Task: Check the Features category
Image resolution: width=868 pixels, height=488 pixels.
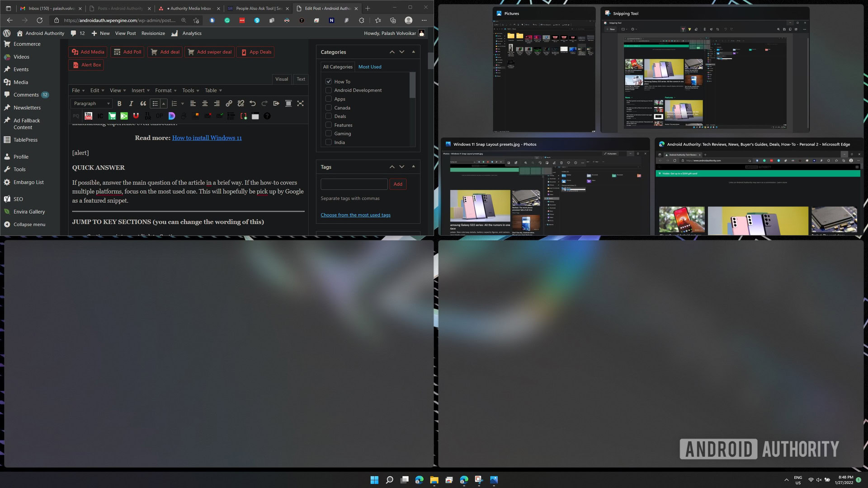Action: tap(329, 125)
